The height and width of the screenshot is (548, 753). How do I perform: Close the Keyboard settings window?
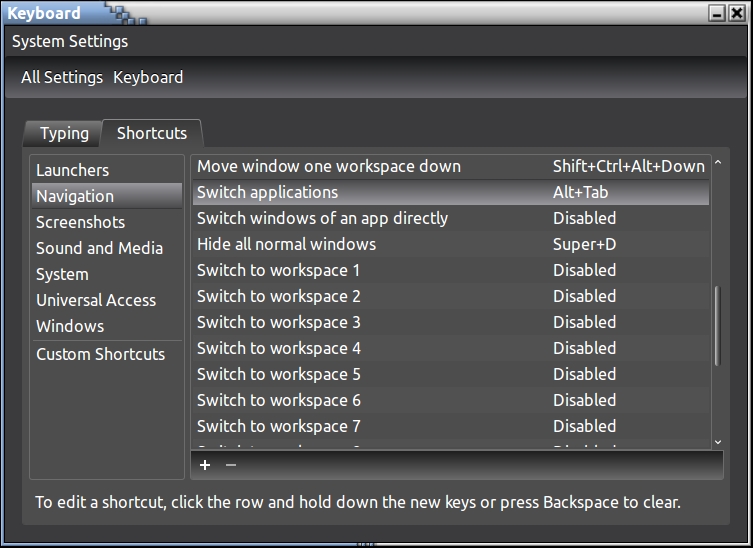[x=737, y=14]
